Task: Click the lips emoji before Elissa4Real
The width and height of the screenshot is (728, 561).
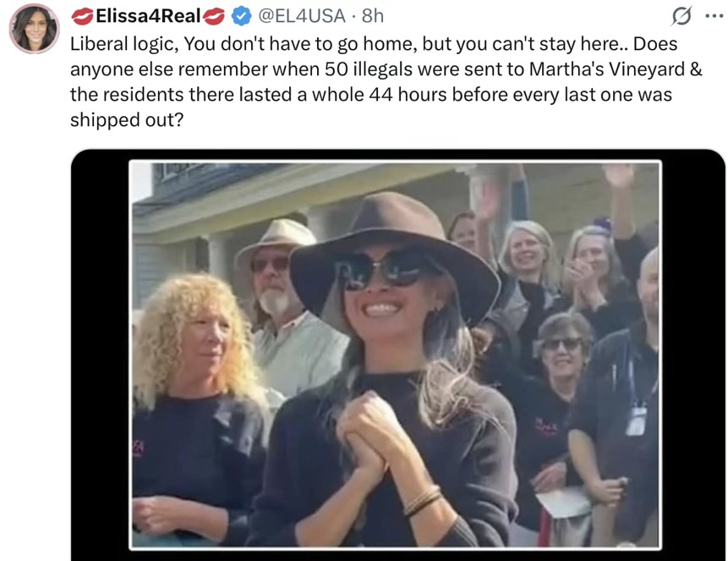Action: coord(83,17)
